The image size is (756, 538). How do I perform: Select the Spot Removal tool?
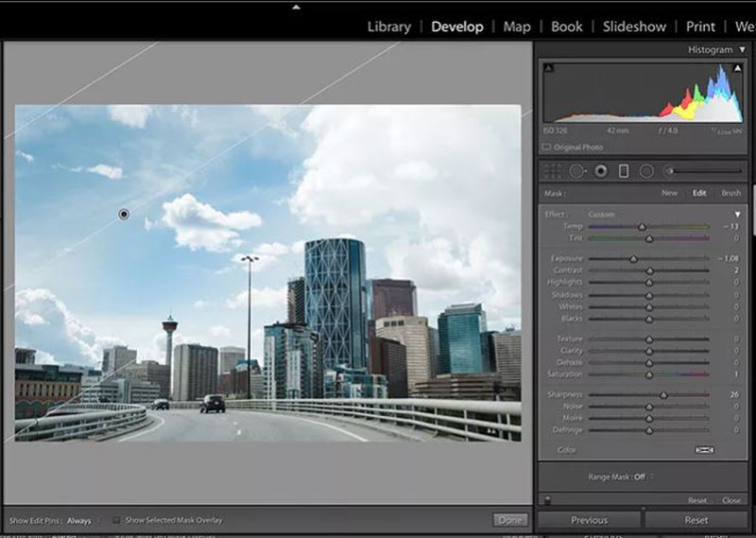click(x=577, y=171)
